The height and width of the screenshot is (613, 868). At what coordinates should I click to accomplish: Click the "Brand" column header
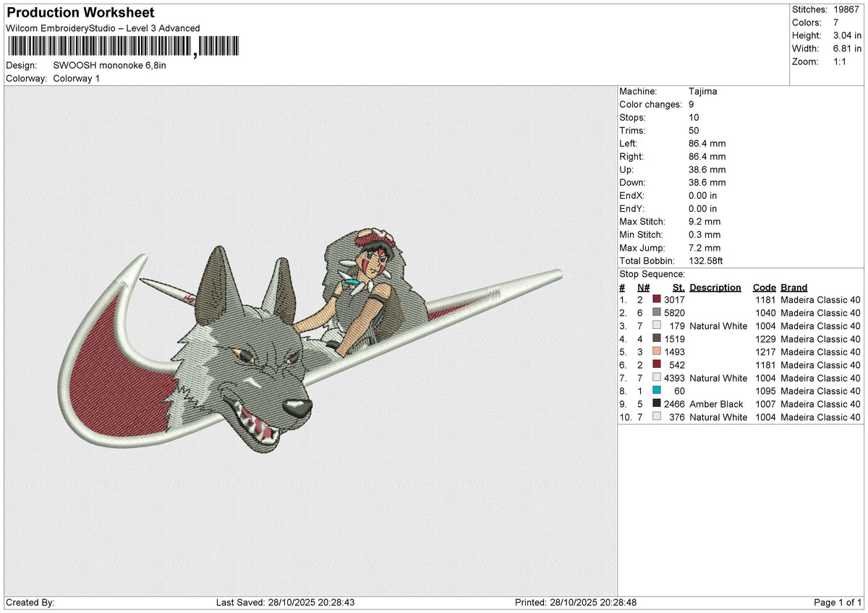tap(794, 287)
